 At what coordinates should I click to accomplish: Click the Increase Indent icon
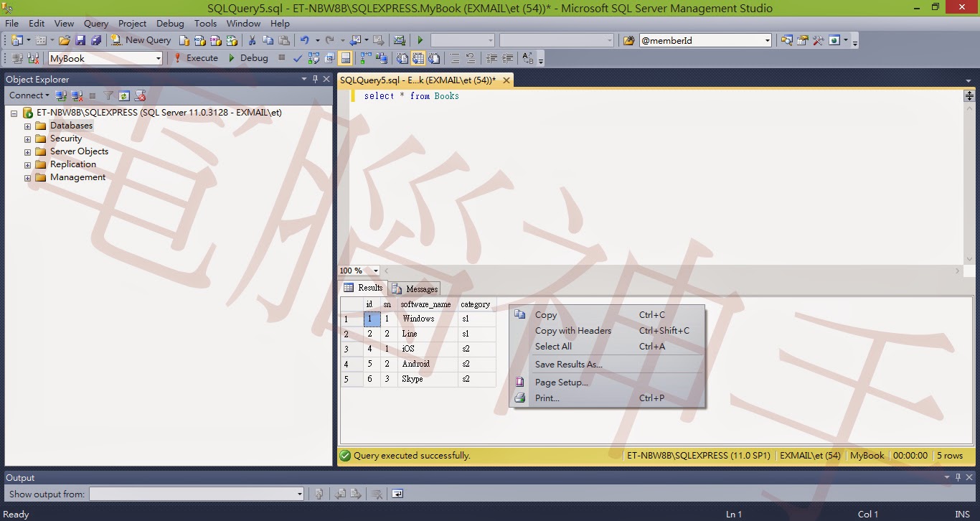(508, 58)
